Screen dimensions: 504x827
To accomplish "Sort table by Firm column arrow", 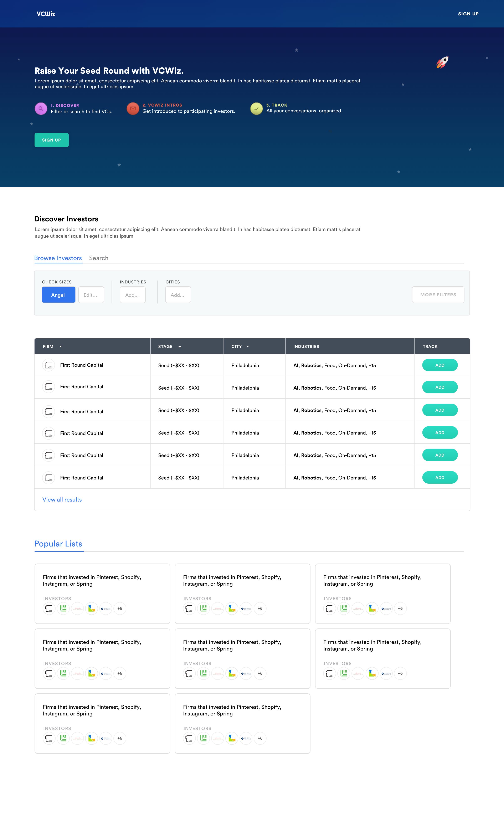I will (x=60, y=346).
